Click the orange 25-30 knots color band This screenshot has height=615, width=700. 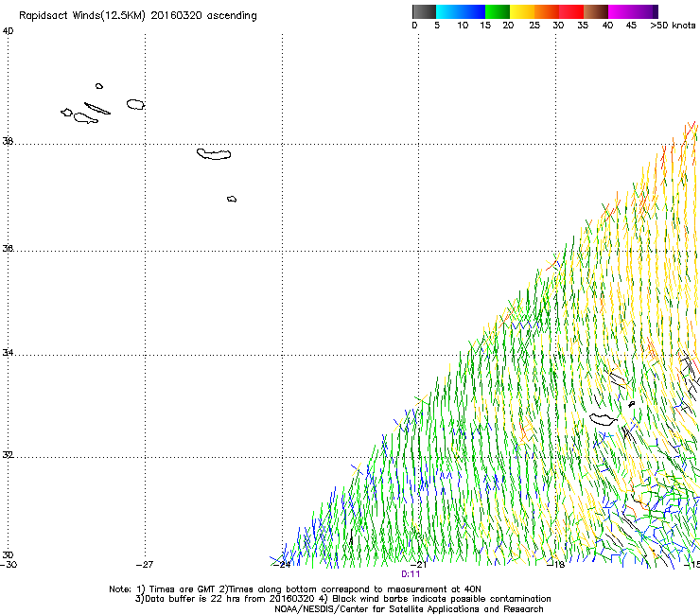click(x=547, y=11)
